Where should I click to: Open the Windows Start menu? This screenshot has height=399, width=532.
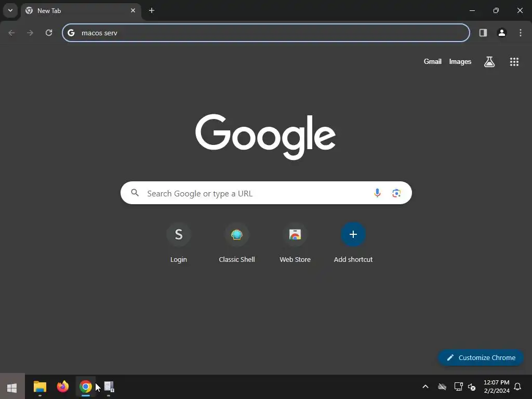[12, 387]
